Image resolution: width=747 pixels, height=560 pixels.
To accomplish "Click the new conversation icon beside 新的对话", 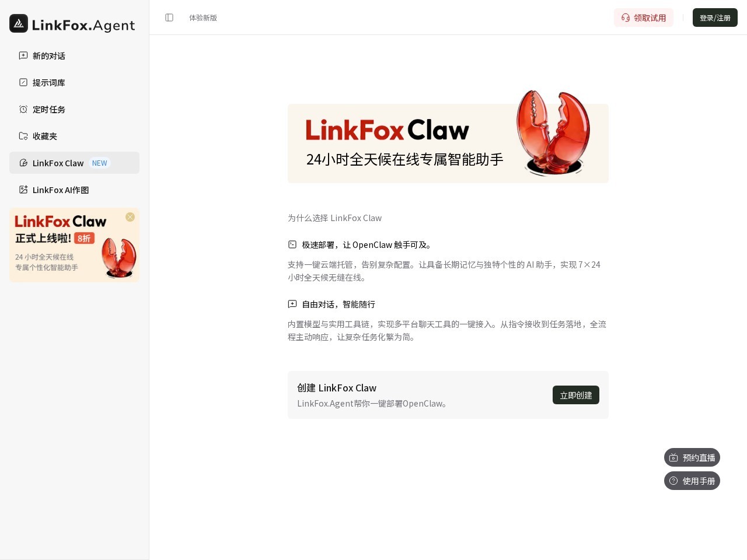I will click(x=23, y=55).
